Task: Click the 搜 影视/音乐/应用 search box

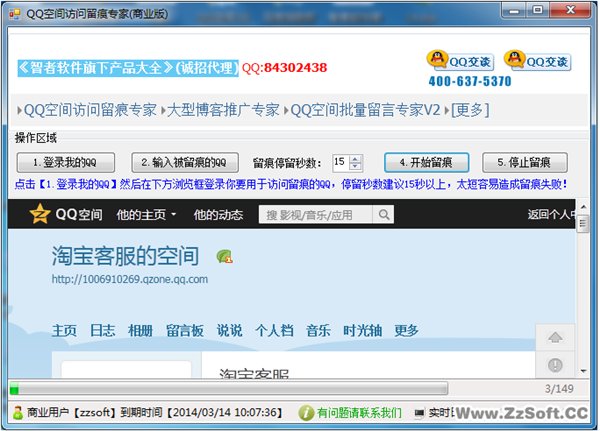Action: (315, 215)
